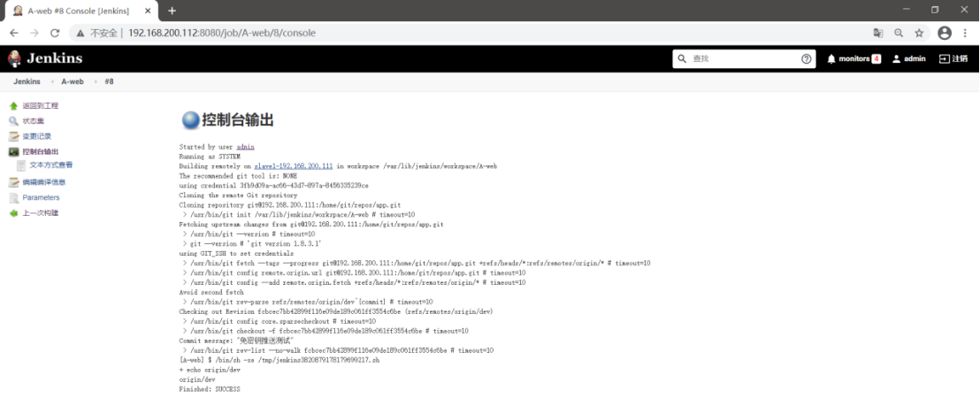Open the 控制台输出 sidebar link

tap(41, 152)
